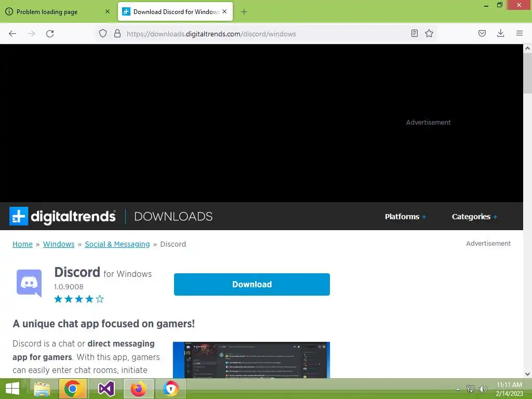Image resolution: width=532 pixels, height=399 pixels.
Task: Open Visual Studio from the taskbar
Action: (x=106, y=389)
